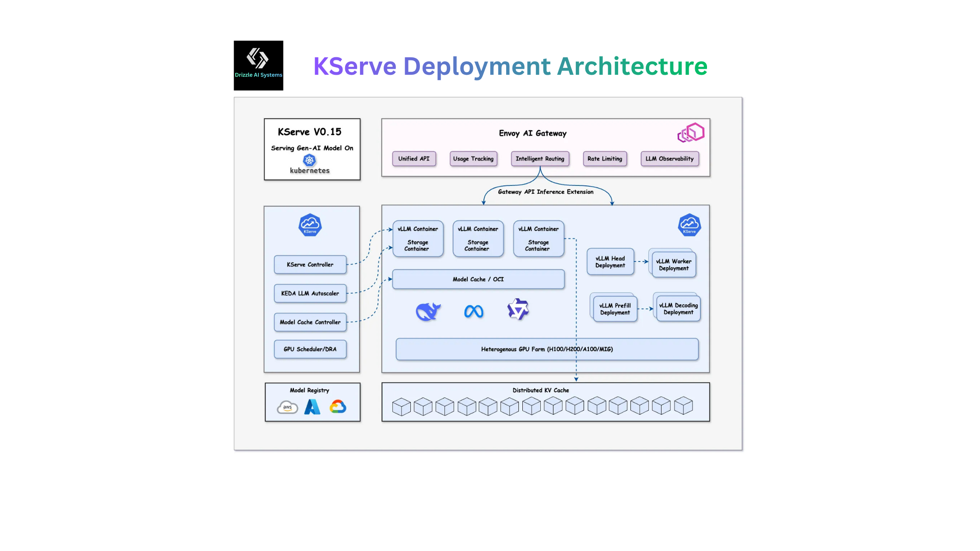
Task: Click the Google Cloud icon
Action: click(x=338, y=407)
